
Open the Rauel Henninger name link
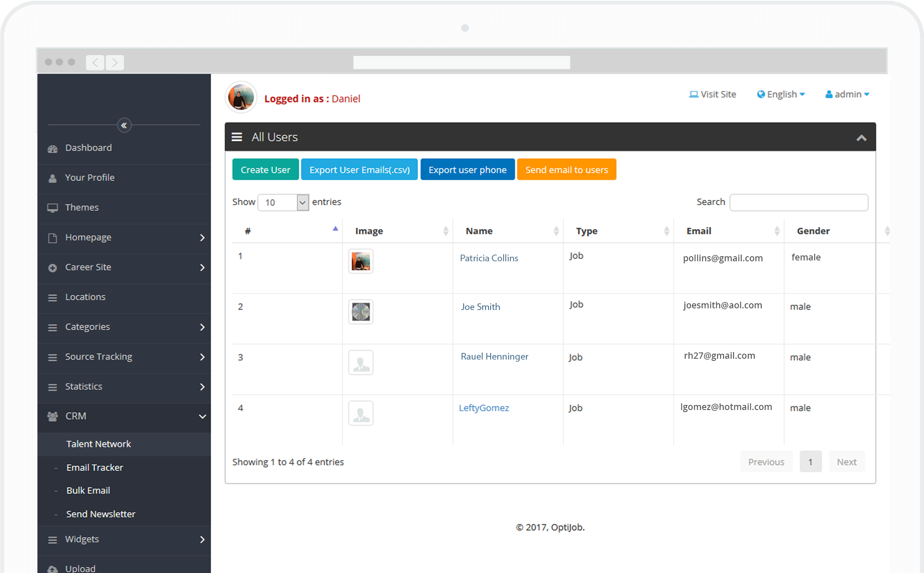click(x=494, y=357)
